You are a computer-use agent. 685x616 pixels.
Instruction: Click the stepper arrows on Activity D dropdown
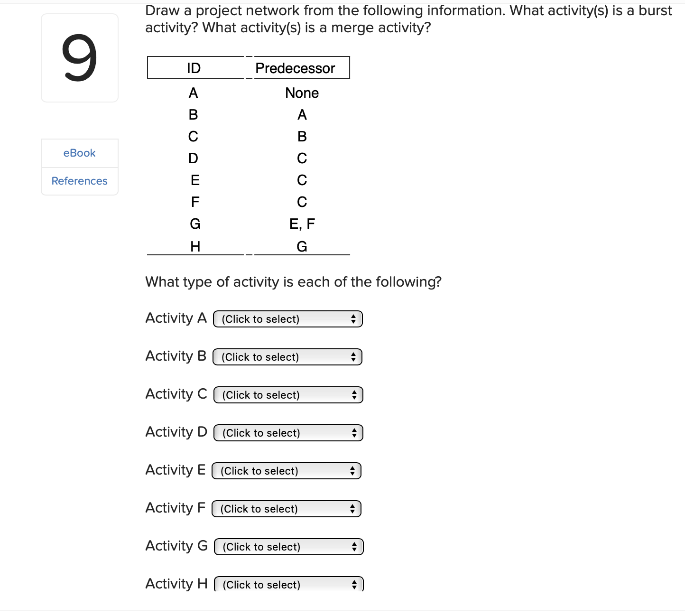(354, 432)
